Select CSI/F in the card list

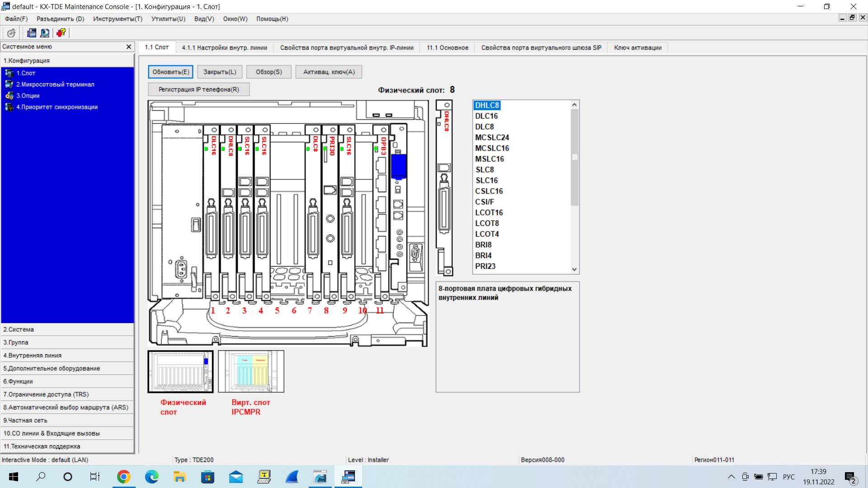tap(485, 202)
